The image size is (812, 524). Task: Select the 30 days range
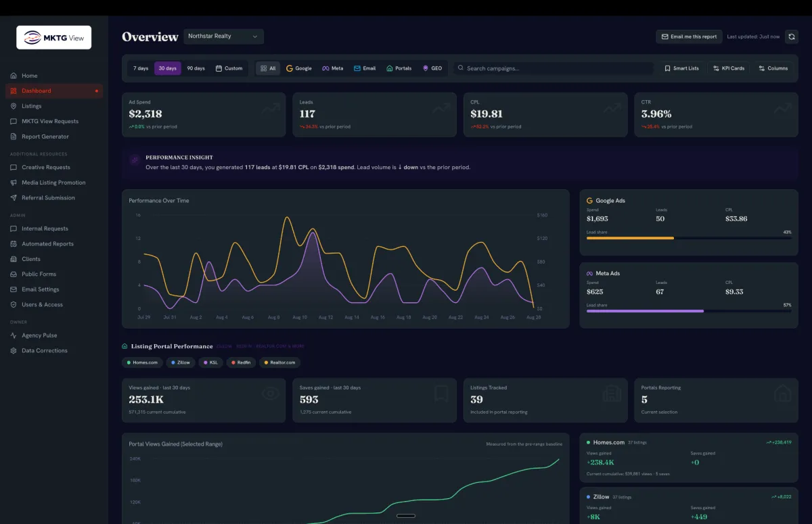point(168,68)
